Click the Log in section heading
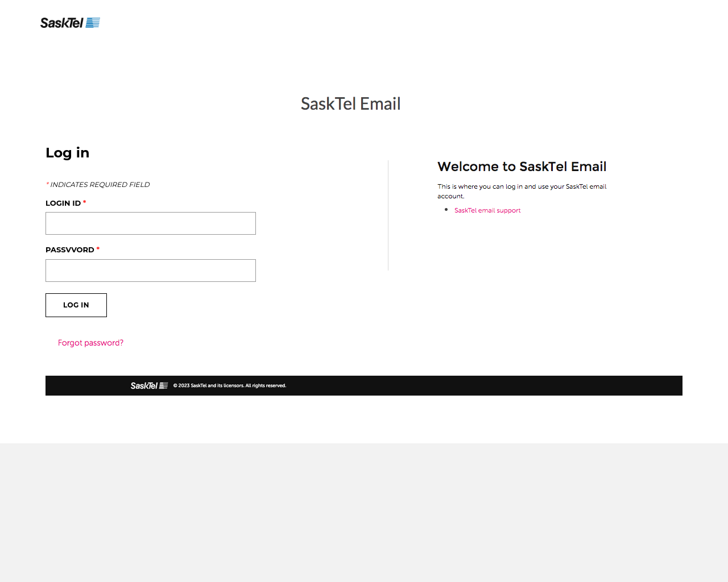 67,153
